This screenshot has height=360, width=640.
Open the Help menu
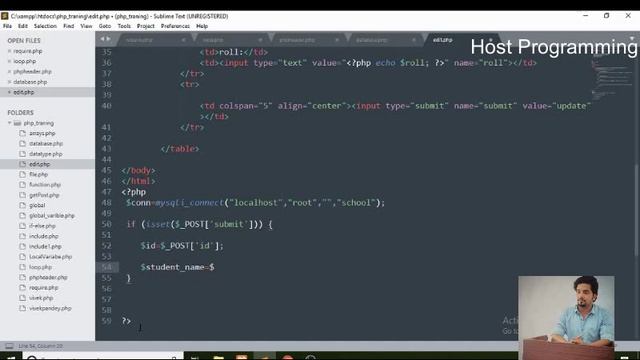tap(202, 26)
